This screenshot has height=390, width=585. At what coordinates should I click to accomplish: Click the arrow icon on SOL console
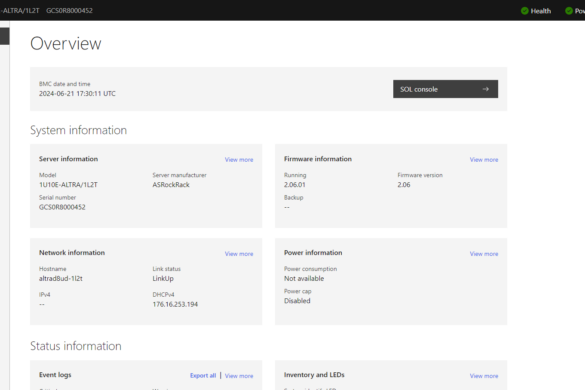485,89
